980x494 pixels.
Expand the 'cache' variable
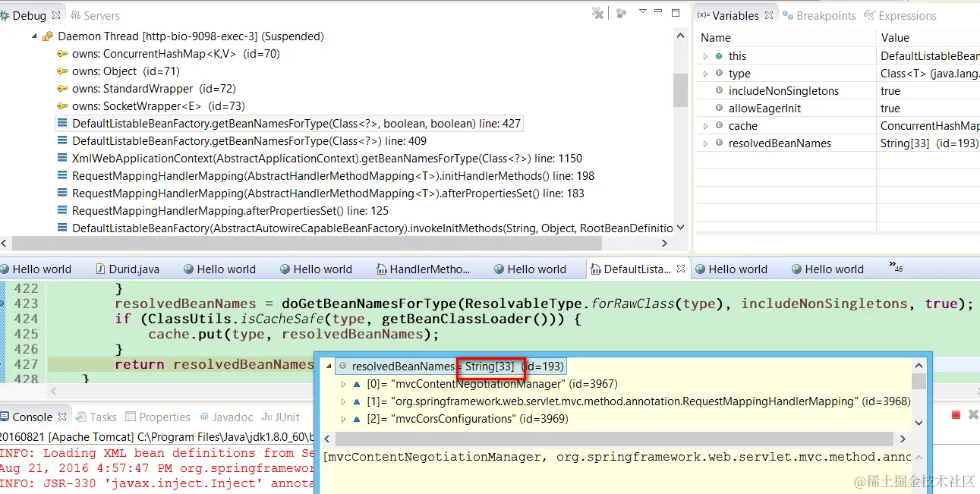pos(705,126)
